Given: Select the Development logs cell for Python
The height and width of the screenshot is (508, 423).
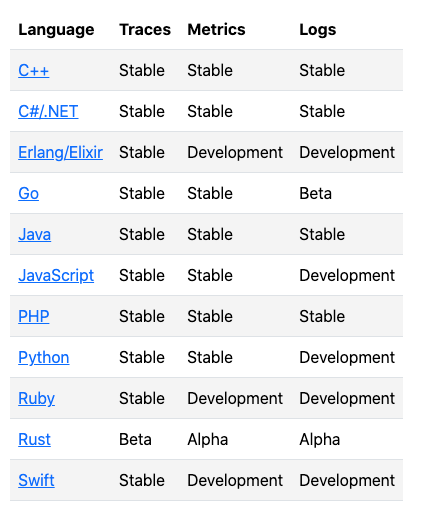Looking at the screenshot, I should click(347, 357).
